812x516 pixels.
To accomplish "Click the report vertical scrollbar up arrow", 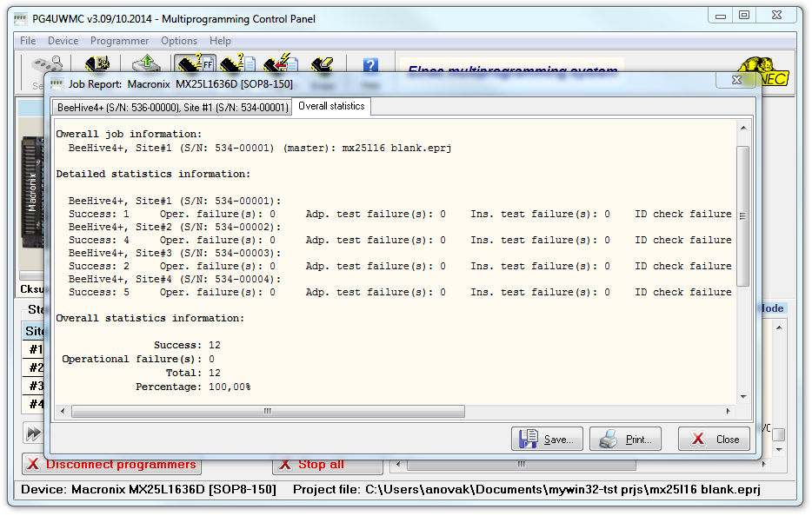I will [x=743, y=128].
